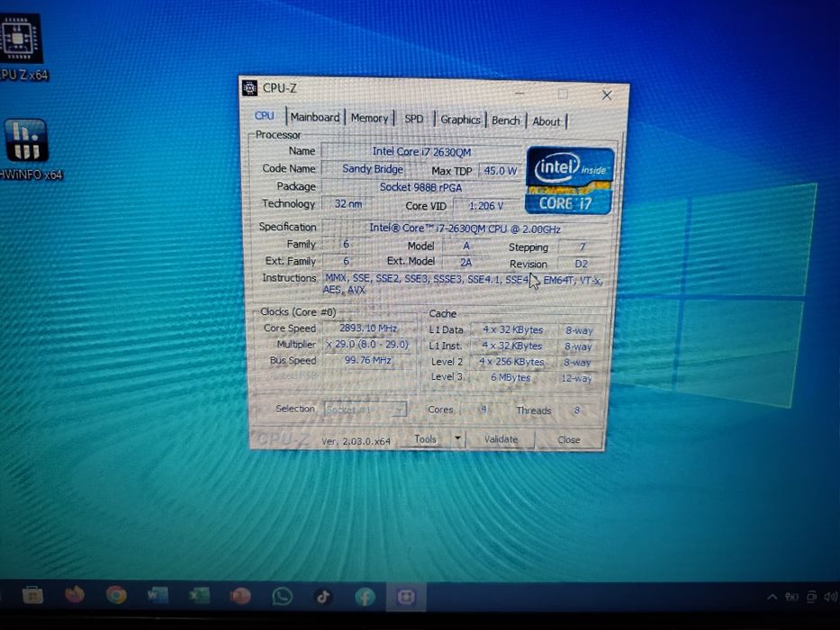Click the Ext. Model value '2A'
The width and height of the screenshot is (840, 630).
[x=465, y=263]
